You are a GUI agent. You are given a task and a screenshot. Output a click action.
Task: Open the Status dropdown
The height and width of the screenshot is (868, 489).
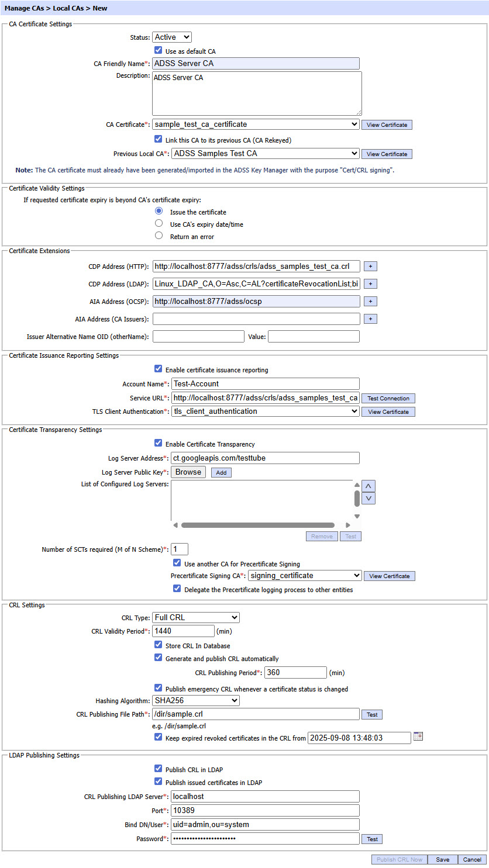click(172, 37)
